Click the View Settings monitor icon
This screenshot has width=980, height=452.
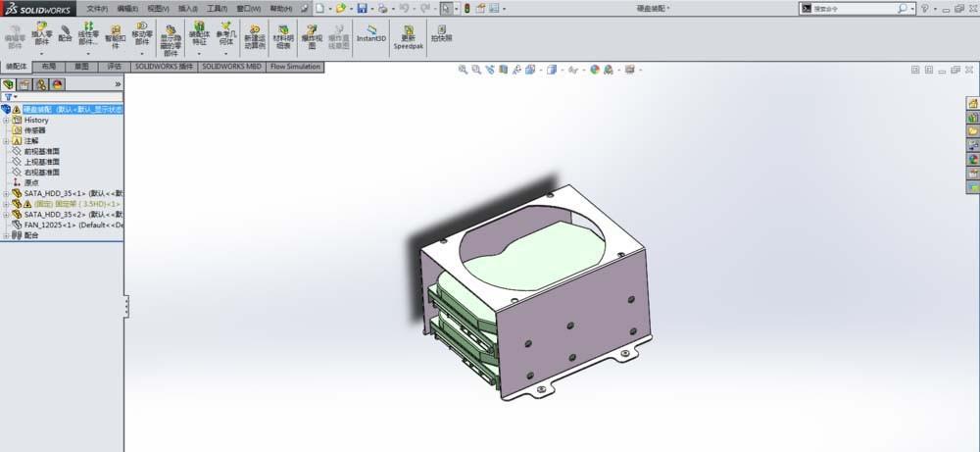[x=629, y=70]
